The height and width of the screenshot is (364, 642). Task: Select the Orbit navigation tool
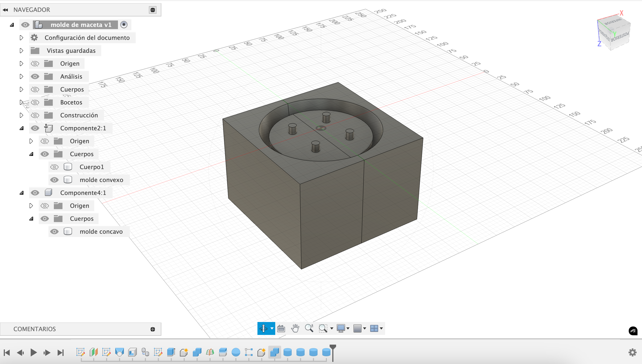pos(263,328)
